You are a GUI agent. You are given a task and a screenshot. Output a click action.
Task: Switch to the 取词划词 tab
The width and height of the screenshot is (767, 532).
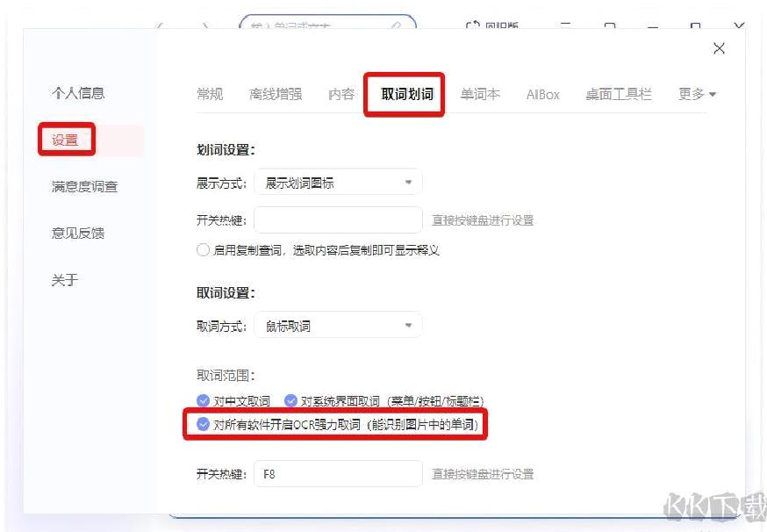(x=407, y=94)
